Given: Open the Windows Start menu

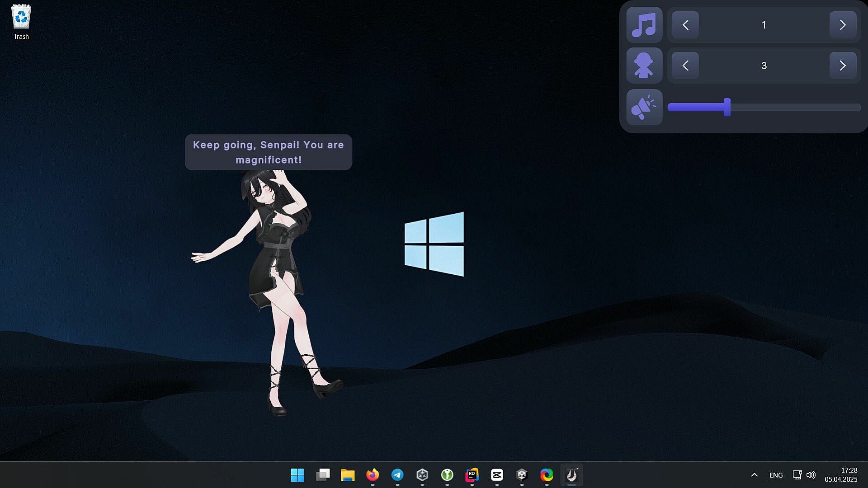Looking at the screenshot, I should point(297,475).
